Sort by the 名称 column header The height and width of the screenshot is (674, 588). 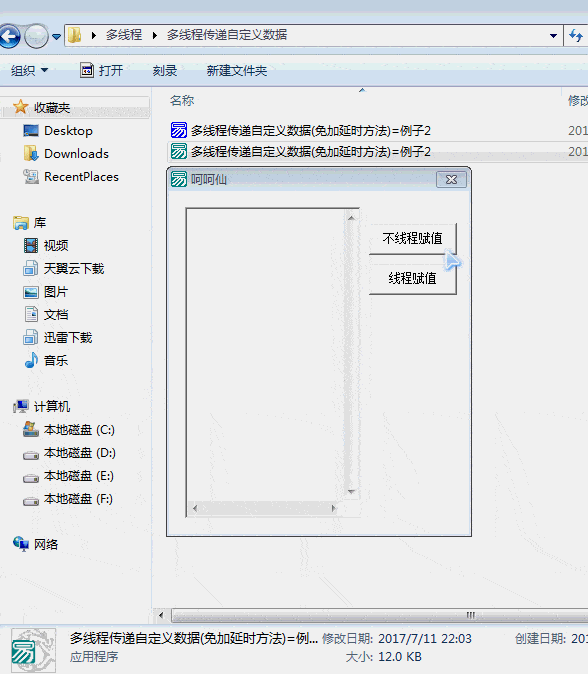point(182,101)
